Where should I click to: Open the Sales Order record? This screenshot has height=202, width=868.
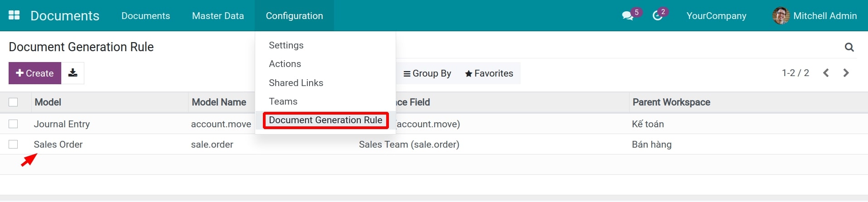click(58, 144)
